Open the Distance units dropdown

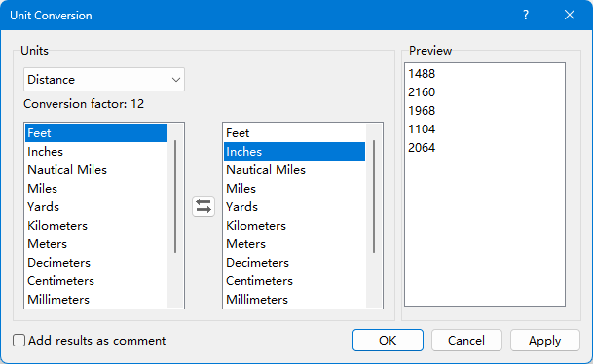[104, 80]
